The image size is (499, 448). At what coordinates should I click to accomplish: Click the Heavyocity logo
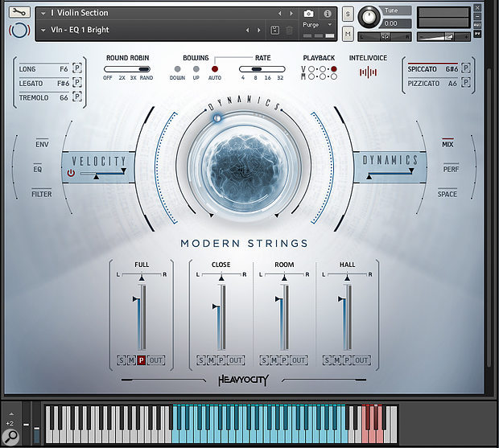pos(243,380)
